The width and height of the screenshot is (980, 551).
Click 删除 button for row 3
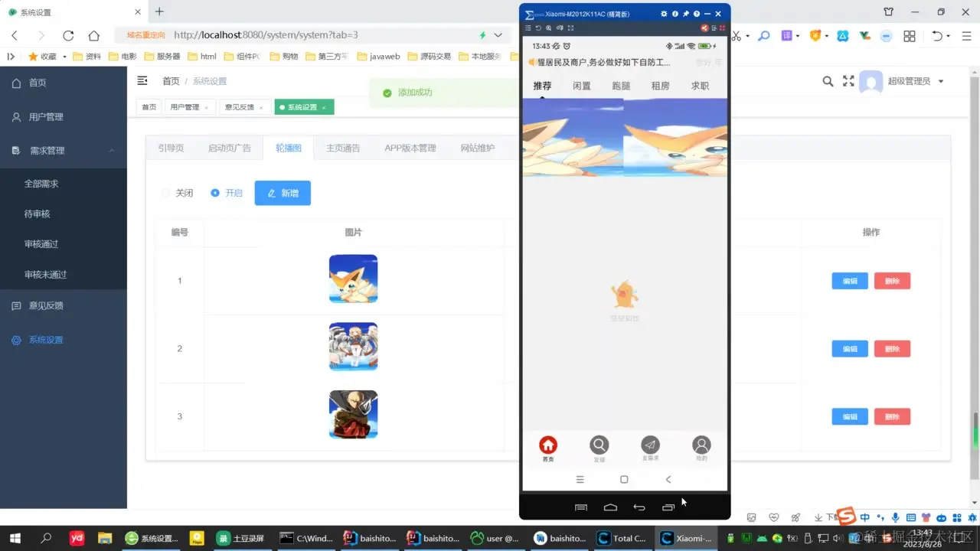pos(892,416)
